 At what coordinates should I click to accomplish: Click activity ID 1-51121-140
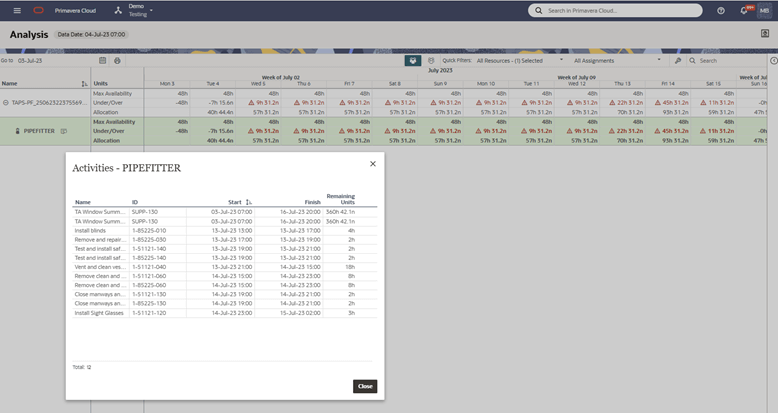[149, 249]
